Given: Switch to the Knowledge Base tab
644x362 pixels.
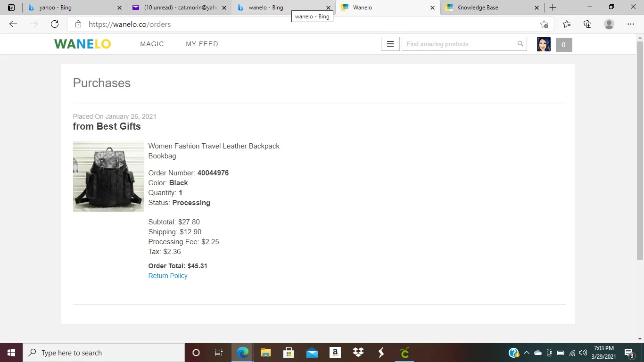Looking at the screenshot, I should (x=490, y=8).
